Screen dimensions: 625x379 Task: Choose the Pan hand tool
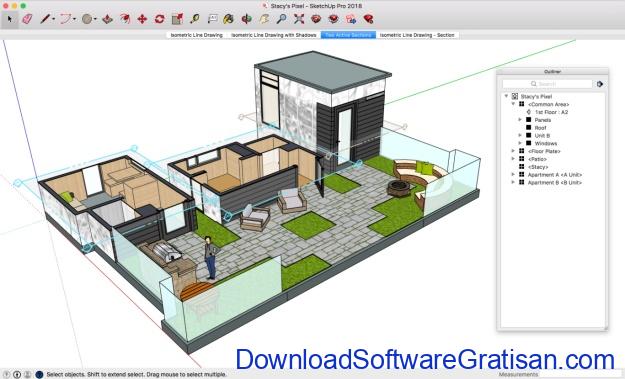(x=264, y=19)
